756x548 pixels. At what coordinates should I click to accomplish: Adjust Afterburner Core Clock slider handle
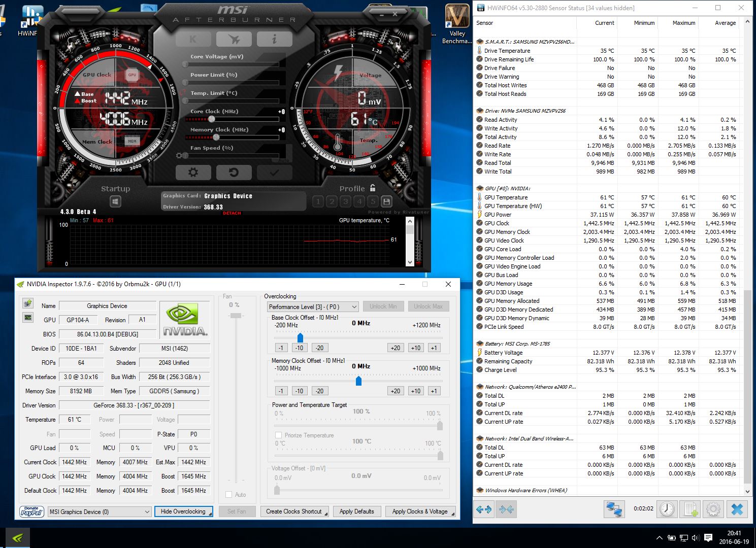(211, 119)
